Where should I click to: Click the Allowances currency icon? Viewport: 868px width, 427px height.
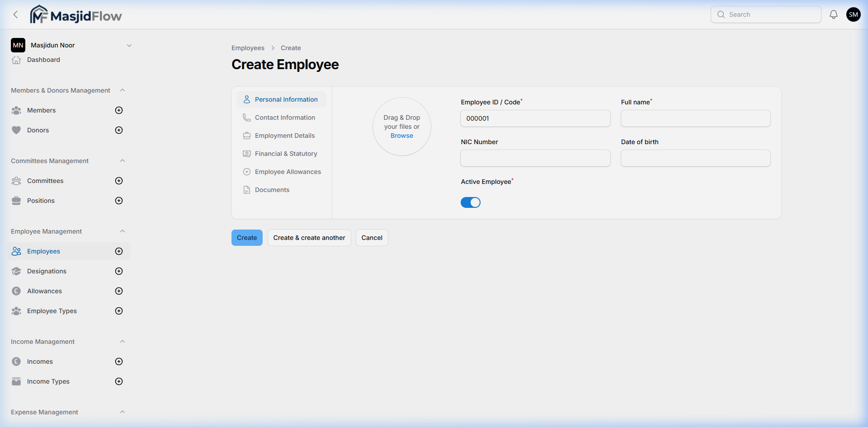(x=16, y=291)
